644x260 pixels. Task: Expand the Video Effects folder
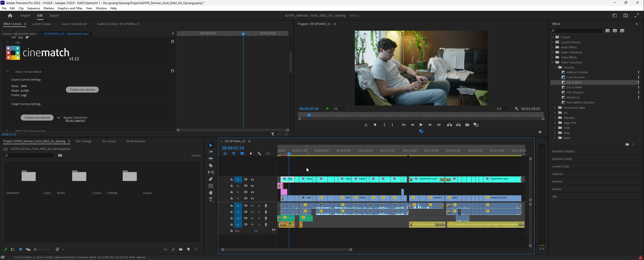552,57
